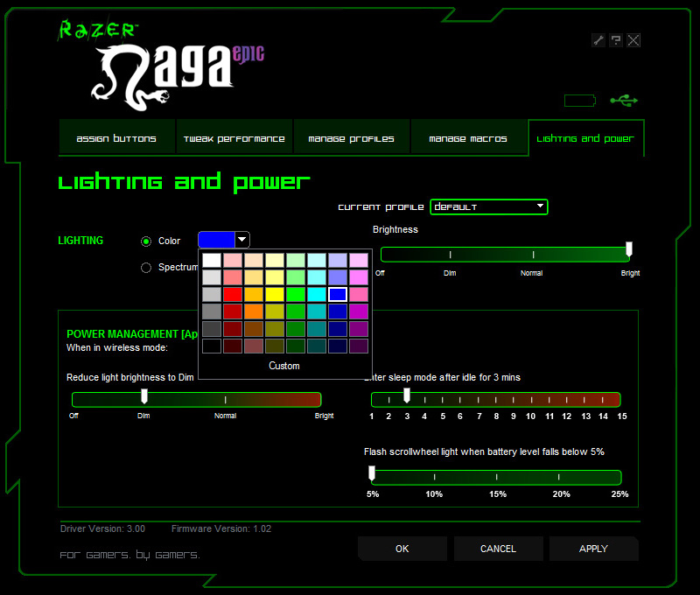Click the battery flash threshold slider handle
The width and height of the screenshot is (700, 595).
[372, 473]
